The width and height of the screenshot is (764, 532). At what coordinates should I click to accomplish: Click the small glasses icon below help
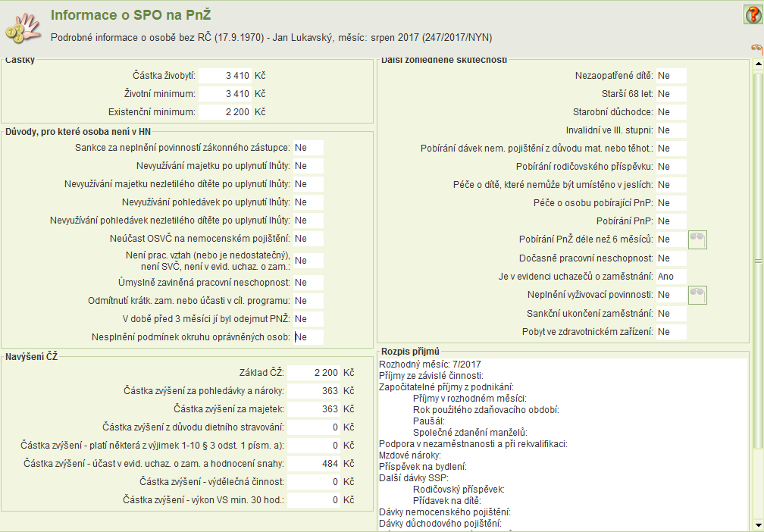(x=756, y=49)
